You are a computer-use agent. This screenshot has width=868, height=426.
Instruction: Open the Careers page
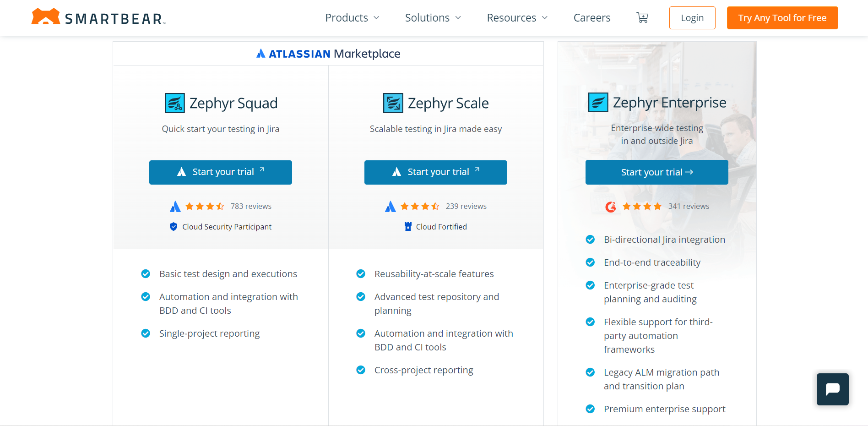[592, 18]
